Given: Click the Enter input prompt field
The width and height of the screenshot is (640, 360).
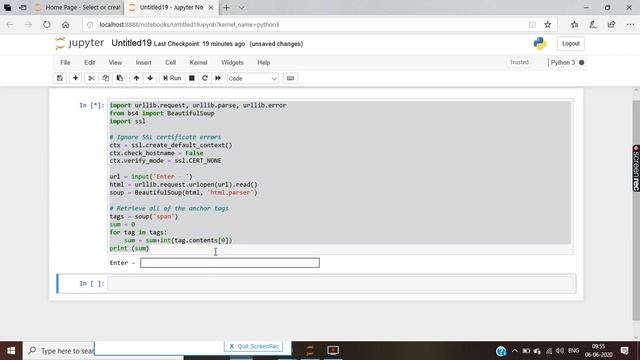Looking at the screenshot, I should coord(230,262).
